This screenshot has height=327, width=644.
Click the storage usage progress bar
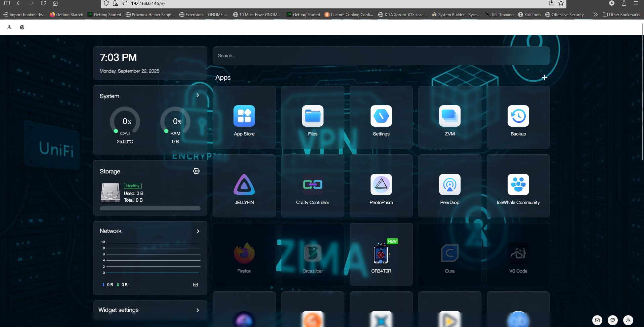150,208
